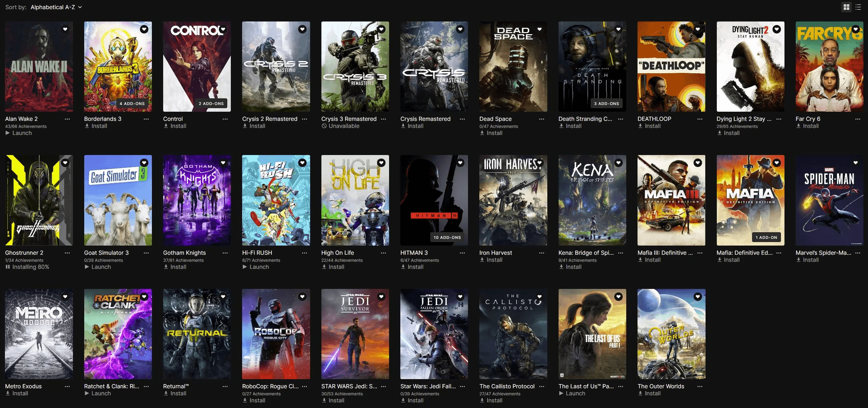The image size is (868, 408).
Task: Favorite Marvel's Spider-Man using its heart toggle
Action: pos(855,162)
